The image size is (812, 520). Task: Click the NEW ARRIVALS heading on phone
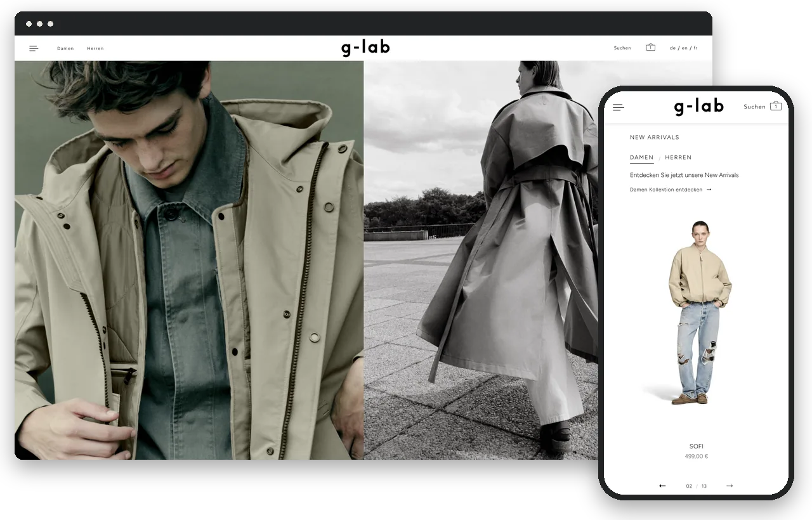point(654,138)
